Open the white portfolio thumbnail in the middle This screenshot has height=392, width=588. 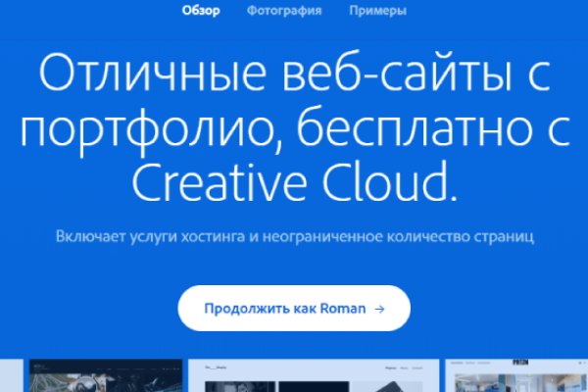point(313,377)
